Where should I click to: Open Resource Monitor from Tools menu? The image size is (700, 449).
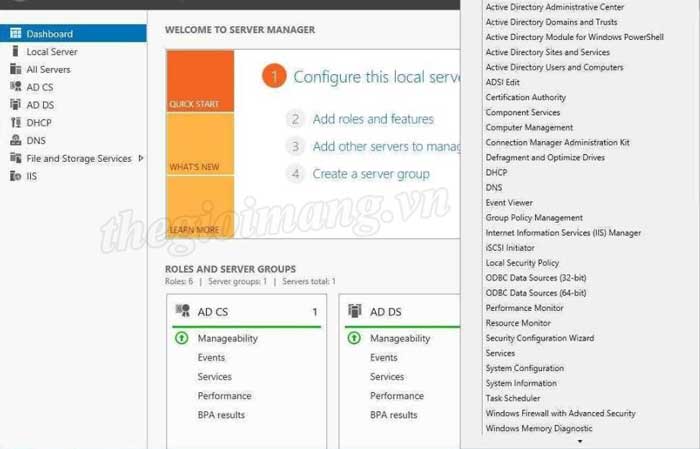[518, 323]
